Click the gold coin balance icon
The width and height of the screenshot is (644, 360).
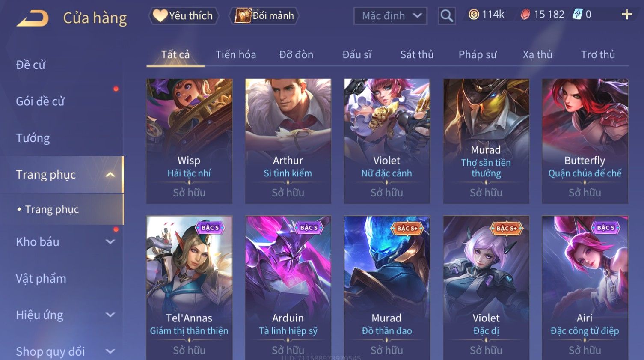pos(473,15)
